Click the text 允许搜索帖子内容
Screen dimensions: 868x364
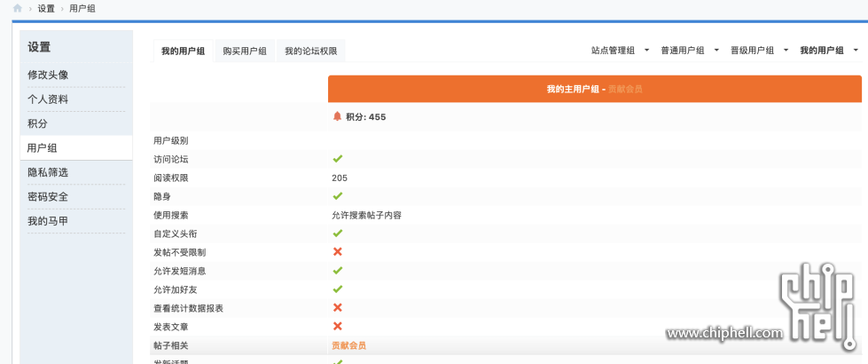pos(366,215)
